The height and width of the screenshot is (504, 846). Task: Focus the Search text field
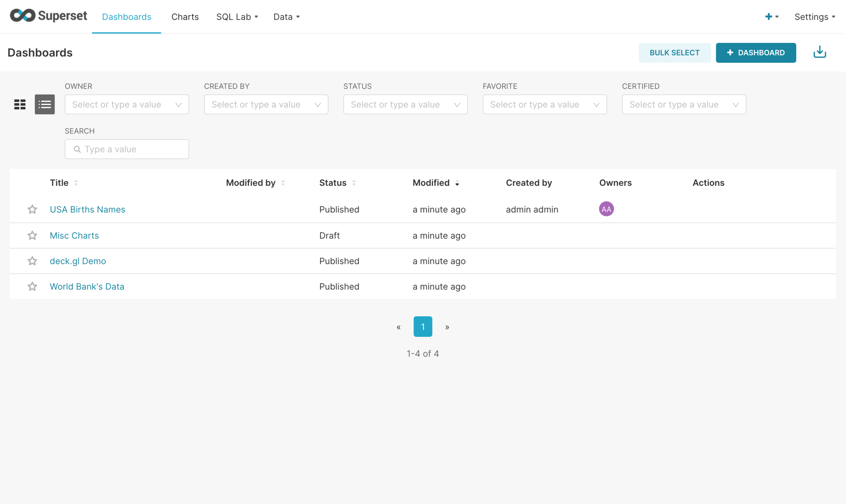pyautogui.click(x=127, y=149)
